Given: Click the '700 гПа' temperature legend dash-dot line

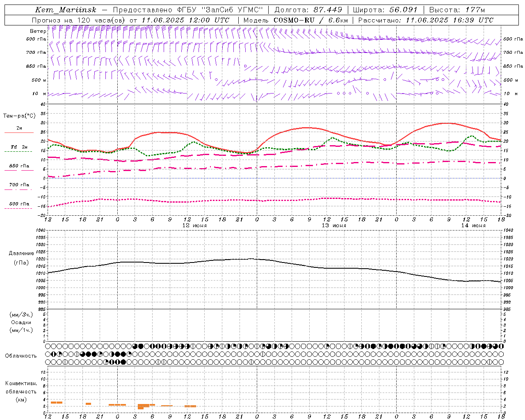Looking at the screenshot, I should (19, 190).
